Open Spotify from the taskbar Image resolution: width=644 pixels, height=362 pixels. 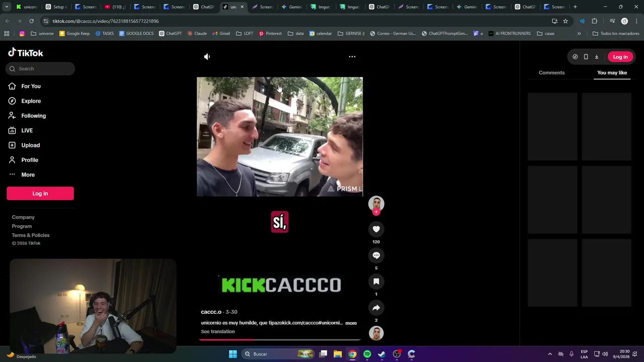[x=367, y=354]
